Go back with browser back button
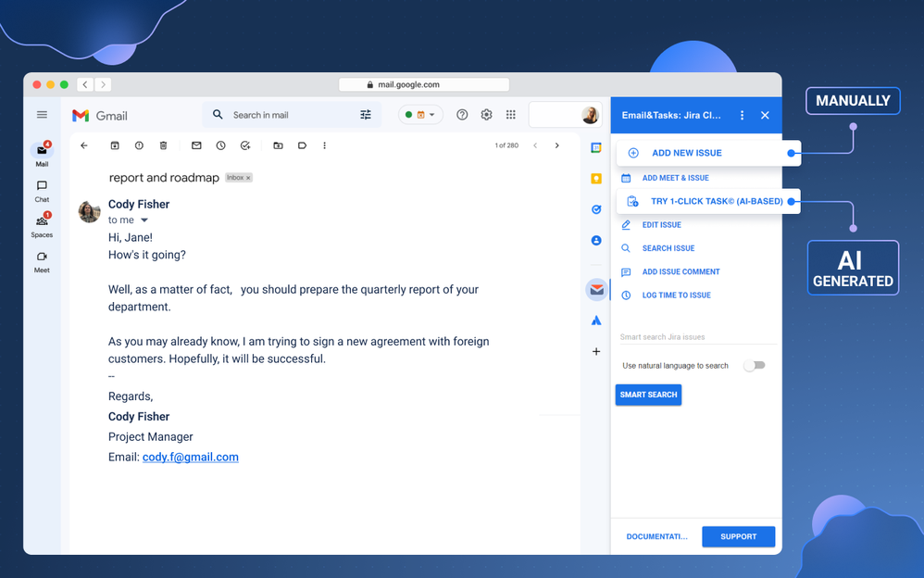This screenshot has width=924, height=578. pyautogui.click(x=85, y=84)
